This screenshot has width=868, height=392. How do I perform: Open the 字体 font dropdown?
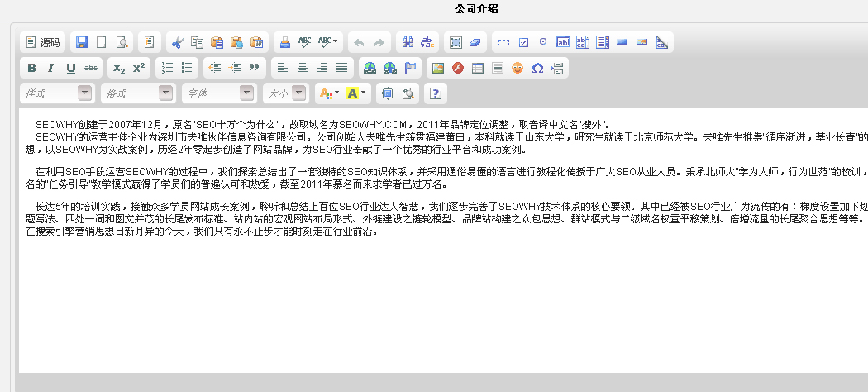[219, 93]
